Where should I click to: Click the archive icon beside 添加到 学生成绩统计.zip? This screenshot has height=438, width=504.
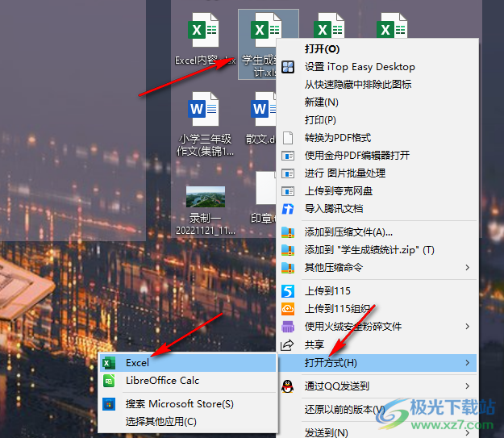coord(288,250)
